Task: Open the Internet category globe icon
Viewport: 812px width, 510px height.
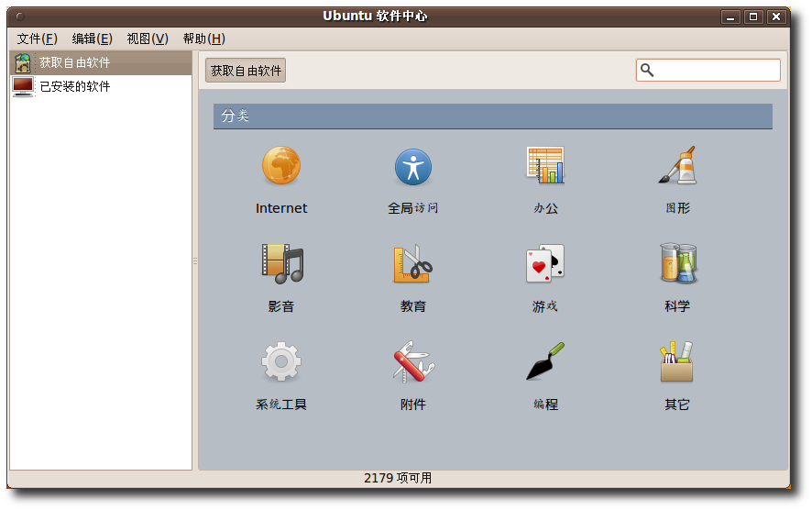Action: [x=281, y=165]
